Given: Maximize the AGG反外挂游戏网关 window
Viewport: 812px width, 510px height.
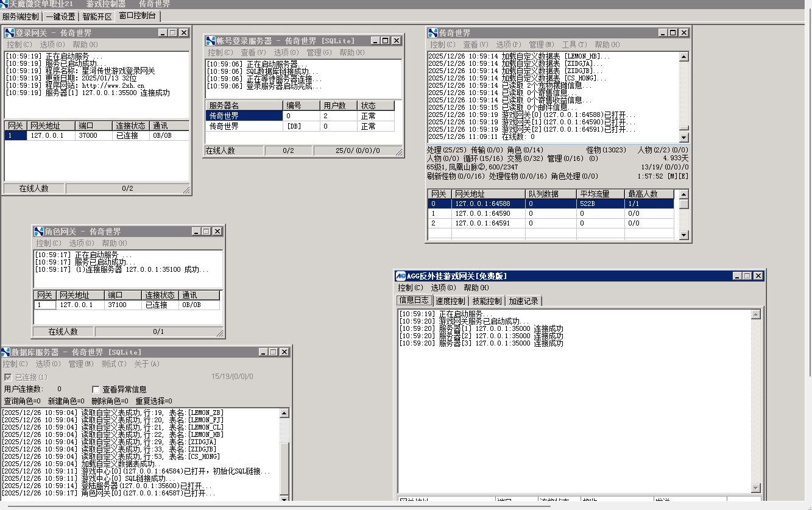Looking at the screenshot, I should coord(748,276).
